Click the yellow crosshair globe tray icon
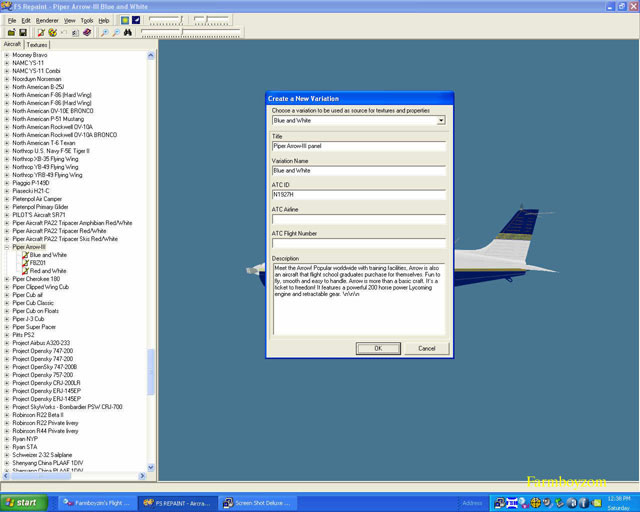The width and height of the screenshot is (640, 512). 536,503
